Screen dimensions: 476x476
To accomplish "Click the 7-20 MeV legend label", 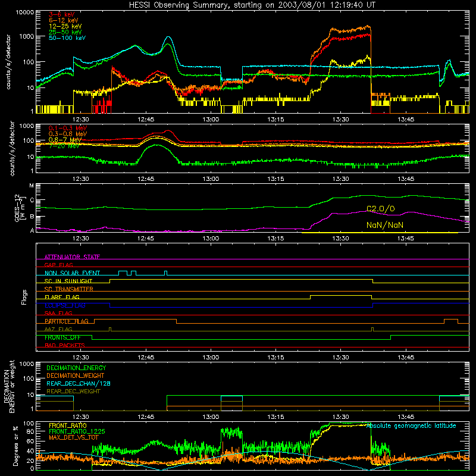I will [x=64, y=146].
